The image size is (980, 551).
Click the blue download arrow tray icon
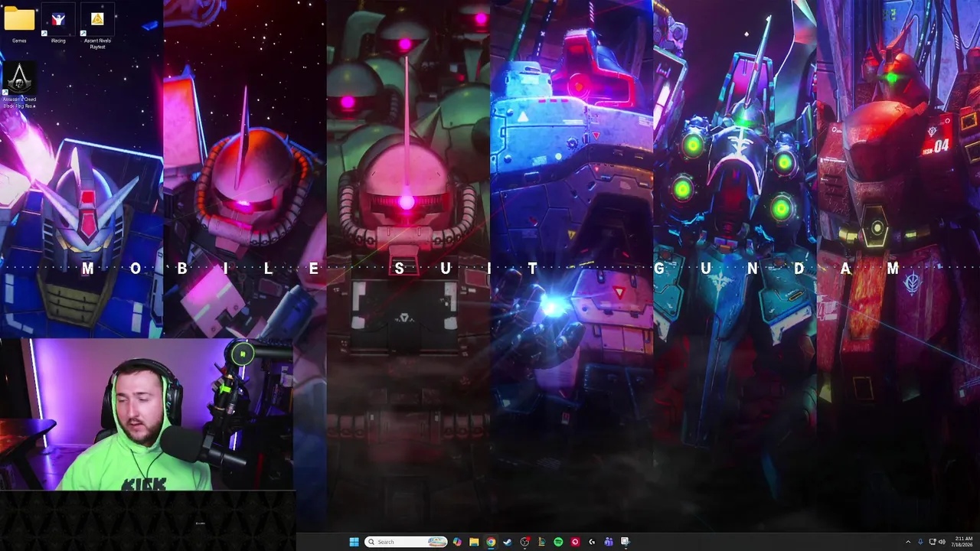920,542
